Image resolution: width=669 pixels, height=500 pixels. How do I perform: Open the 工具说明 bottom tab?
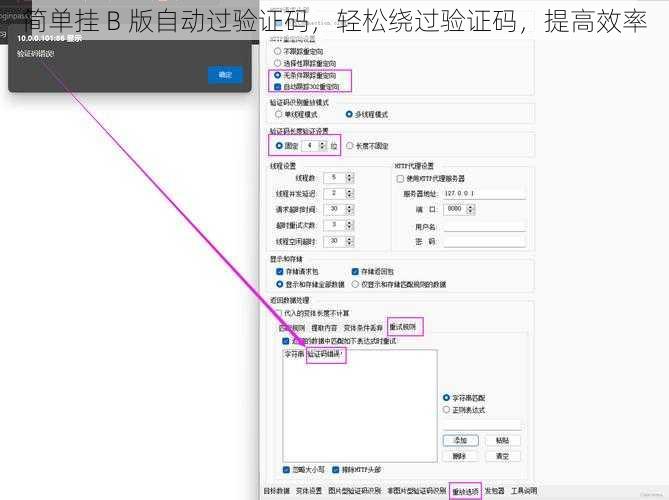click(x=524, y=491)
